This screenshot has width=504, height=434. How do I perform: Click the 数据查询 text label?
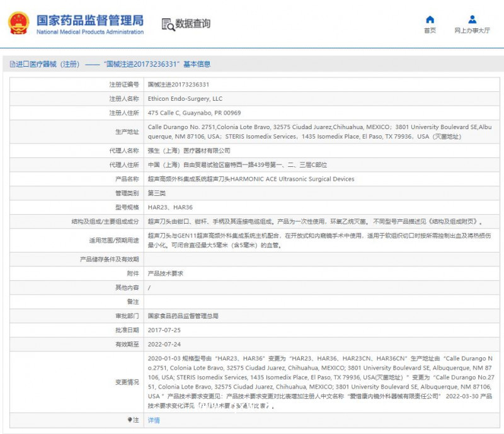tap(194, 23)
